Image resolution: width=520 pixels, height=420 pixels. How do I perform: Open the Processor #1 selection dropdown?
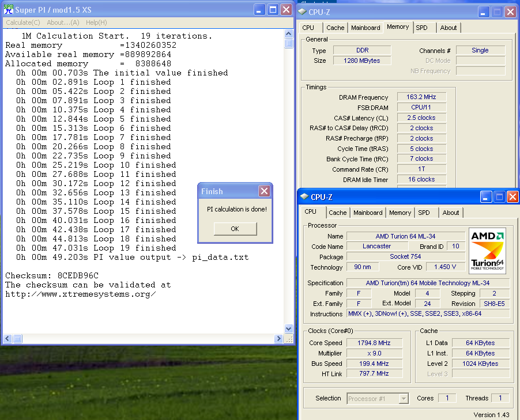378,399
